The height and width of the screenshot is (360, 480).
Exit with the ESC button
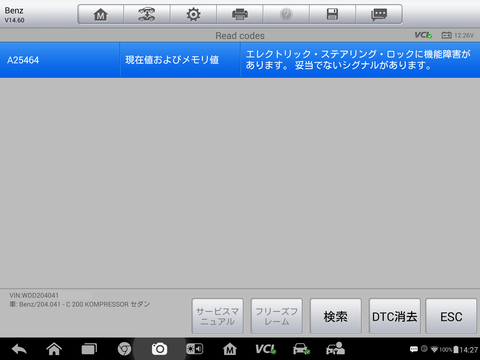click(451, 316)
